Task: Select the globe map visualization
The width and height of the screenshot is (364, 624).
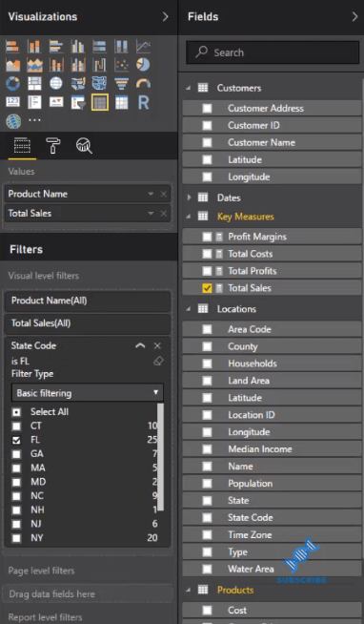Action: point(56,84)
